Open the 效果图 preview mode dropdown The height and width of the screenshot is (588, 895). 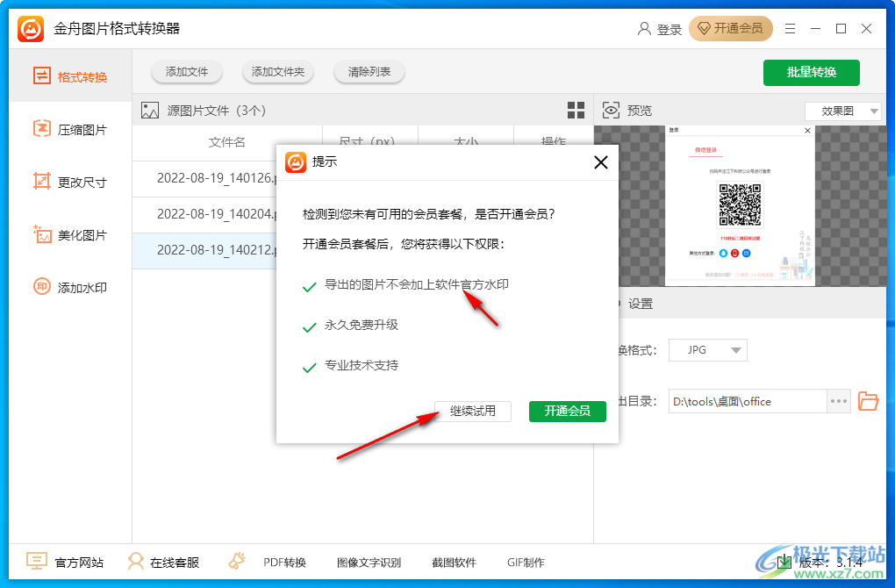(842, 111)
